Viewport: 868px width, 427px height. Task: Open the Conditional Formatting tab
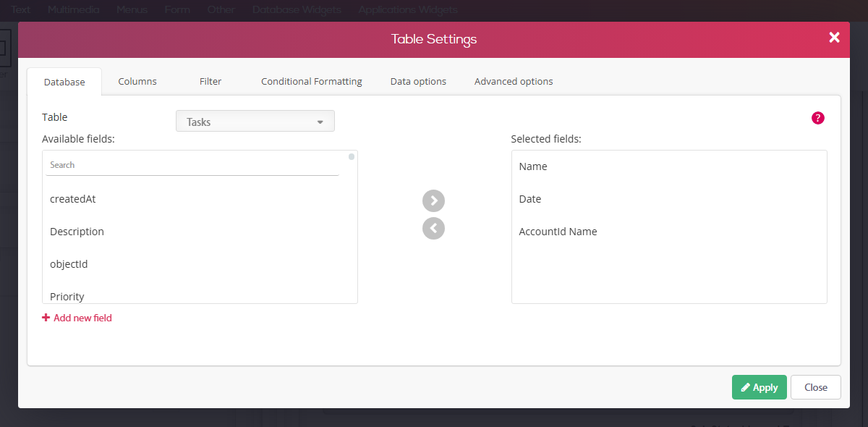coord(312,82)
